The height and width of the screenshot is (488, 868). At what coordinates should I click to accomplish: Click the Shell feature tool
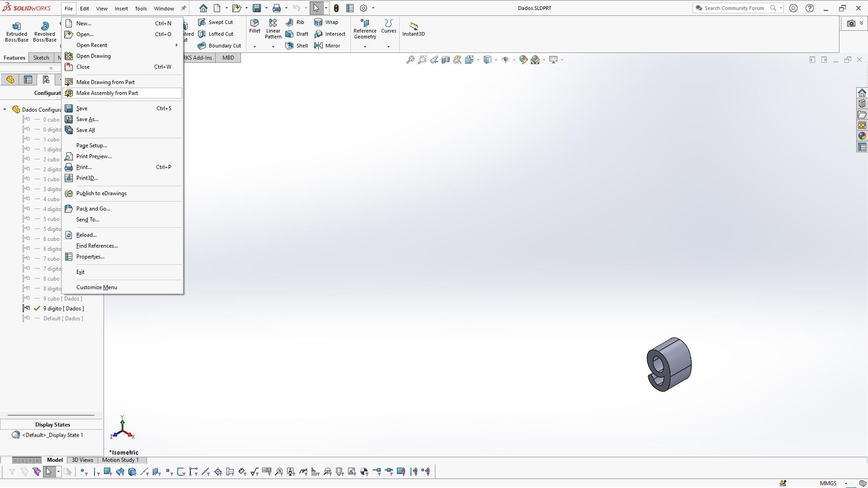(x=297, y=46)
